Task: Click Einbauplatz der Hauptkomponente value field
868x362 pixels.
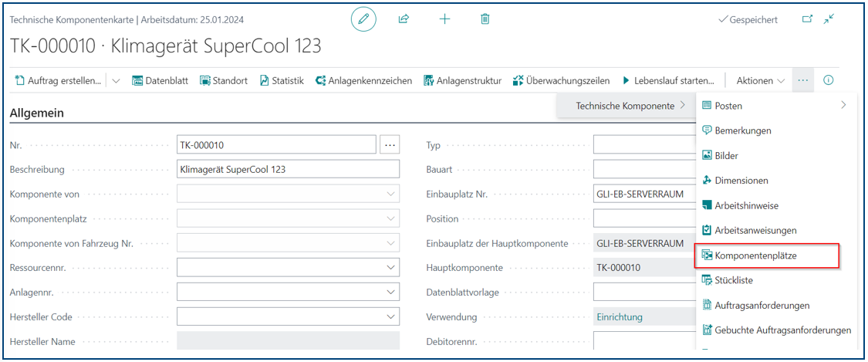Action: 644,243
